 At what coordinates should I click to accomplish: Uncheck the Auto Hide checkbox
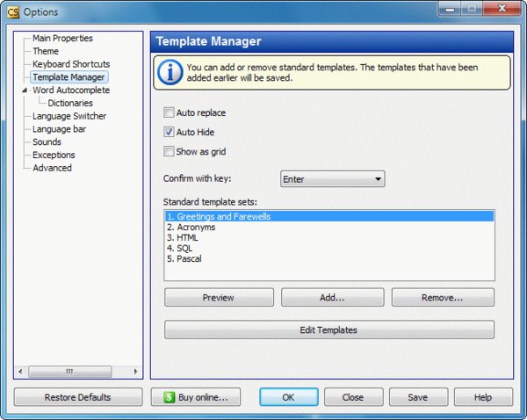[170, 133]
